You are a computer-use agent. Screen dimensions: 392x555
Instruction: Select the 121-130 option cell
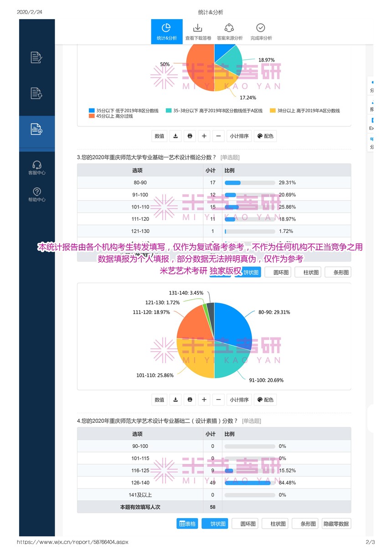(140, 231)
